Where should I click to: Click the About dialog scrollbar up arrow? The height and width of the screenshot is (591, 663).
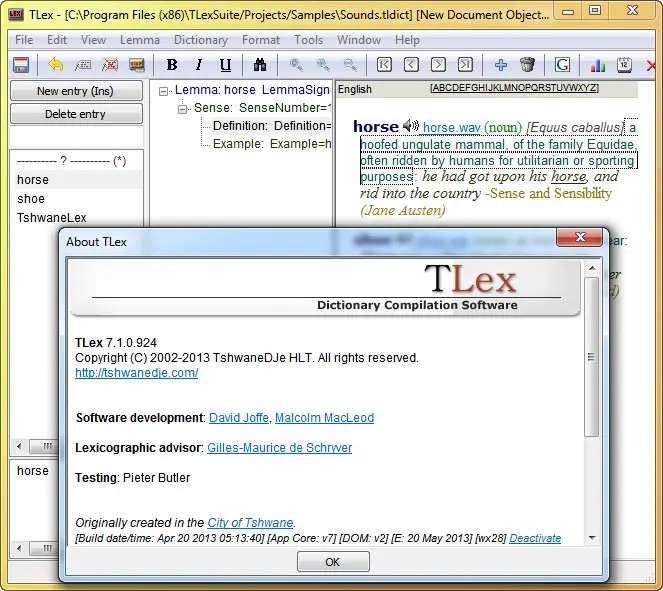[x=592, y=268]
